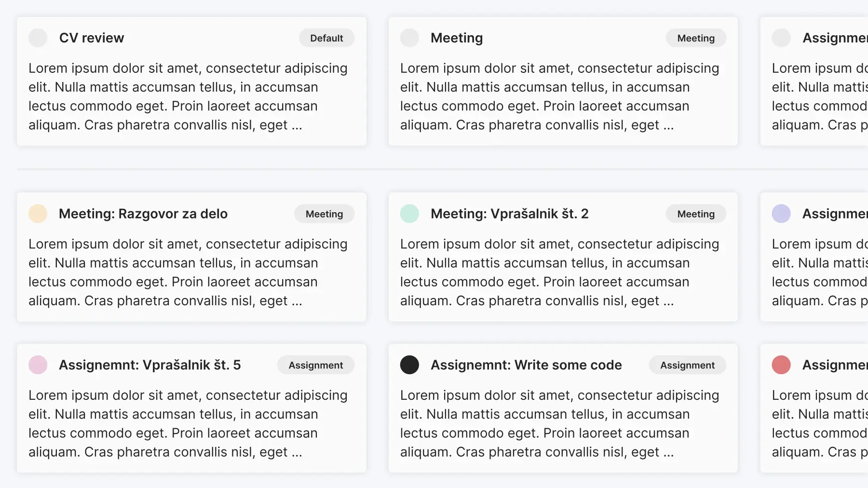The width and height of the screenshot is (868, 488).
Task: Select the Meeting badge on Razgovor za delo card
Action: click(x=324, y=214)
